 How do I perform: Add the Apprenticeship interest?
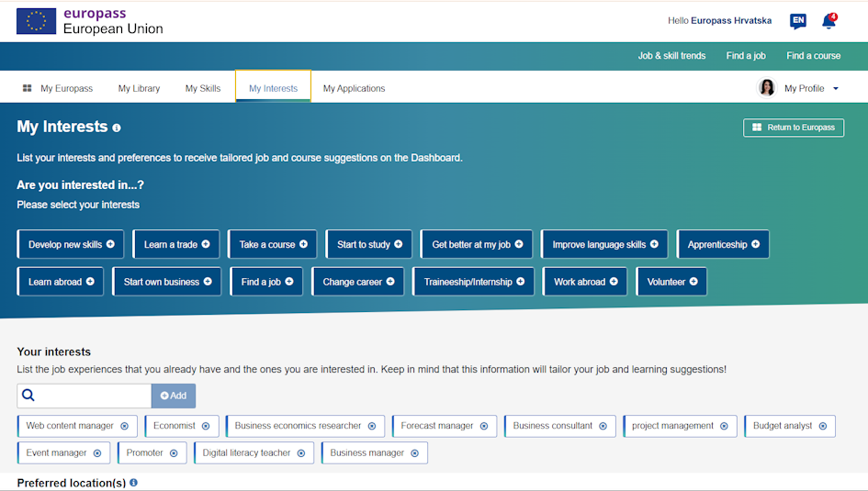[x=723, y=244]
